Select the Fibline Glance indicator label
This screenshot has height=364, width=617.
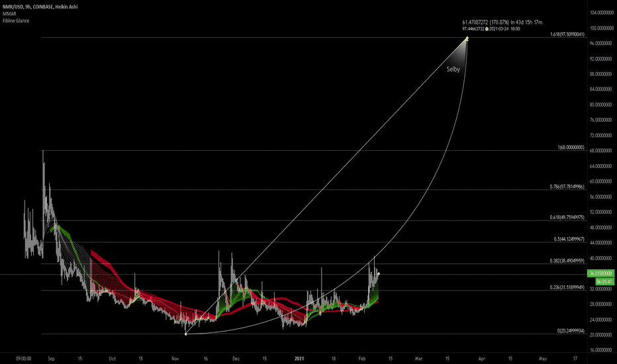16,21
